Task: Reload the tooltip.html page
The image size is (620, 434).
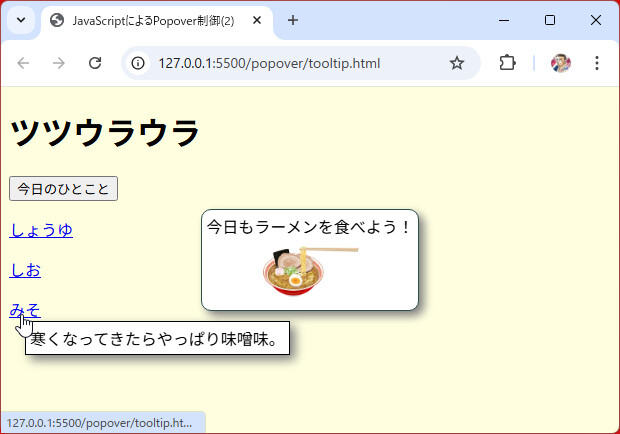Action: [95, 63]
